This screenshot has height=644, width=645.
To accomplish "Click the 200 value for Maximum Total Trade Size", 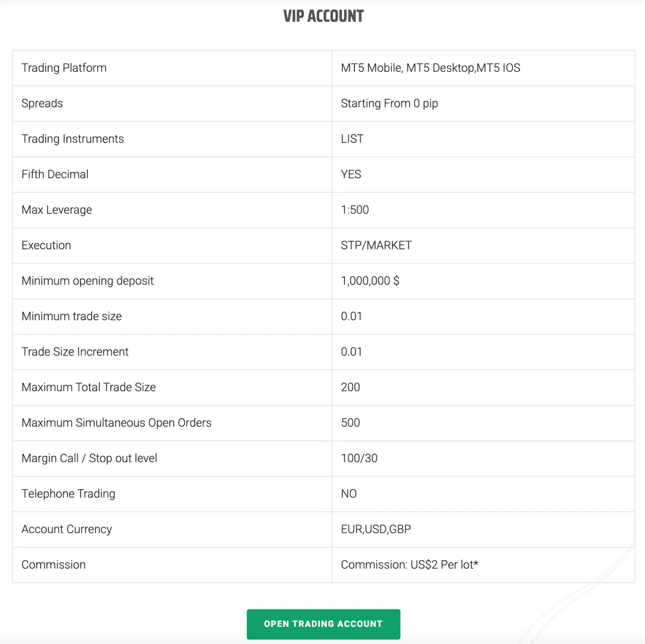I will click(350, 387).
